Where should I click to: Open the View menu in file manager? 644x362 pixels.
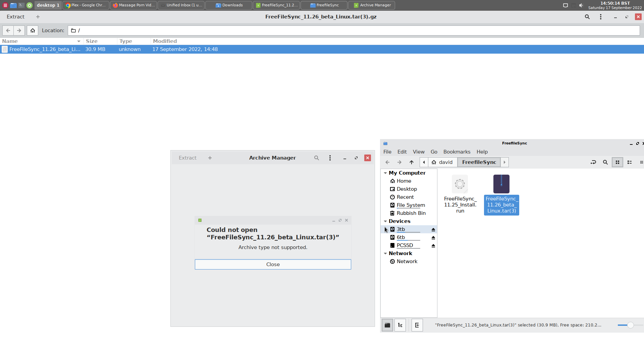(419, 152)
